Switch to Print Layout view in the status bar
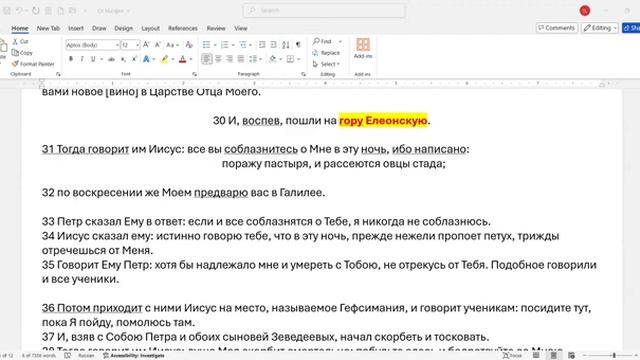 click(x=553, y=356)
